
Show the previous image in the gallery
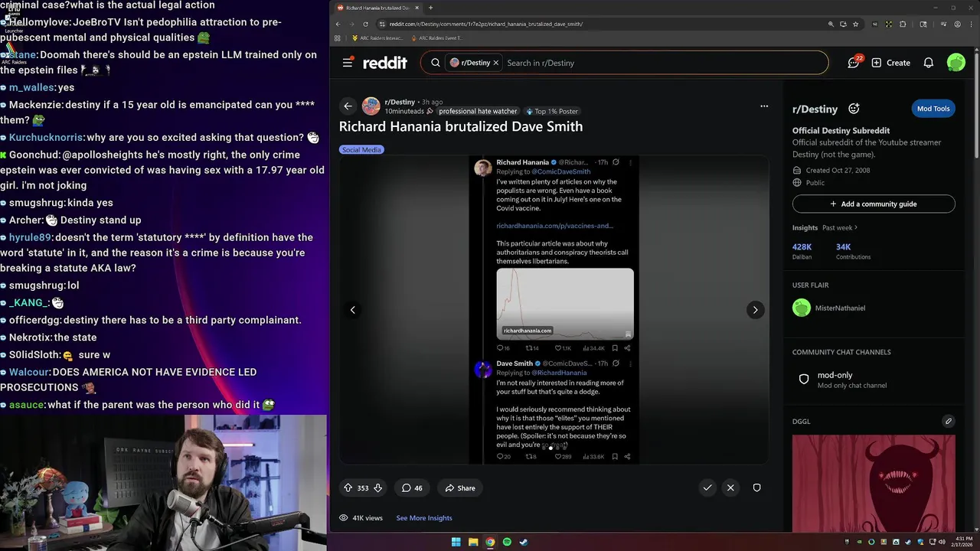353,310
